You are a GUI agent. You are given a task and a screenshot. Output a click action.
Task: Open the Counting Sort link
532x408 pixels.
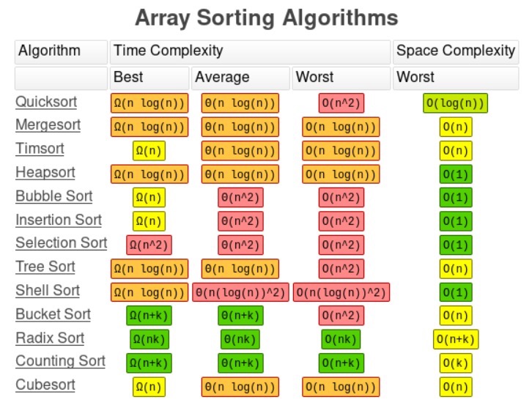(60, 361)
